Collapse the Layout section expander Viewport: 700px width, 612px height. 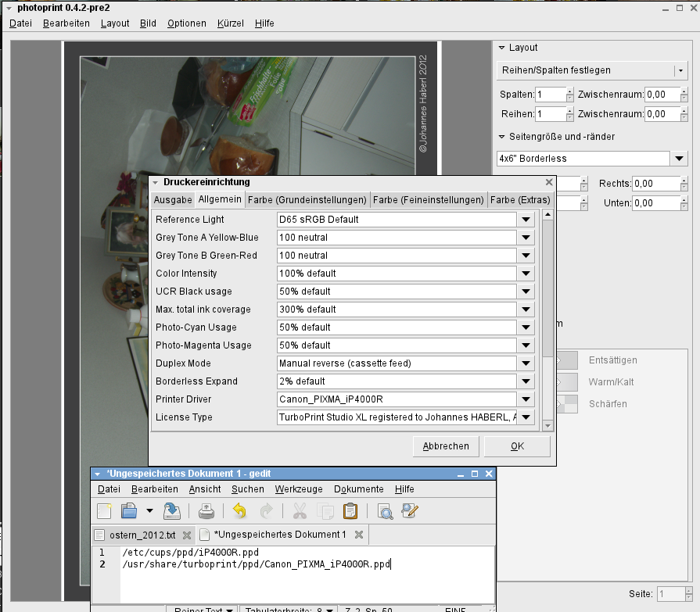point(502,48)
